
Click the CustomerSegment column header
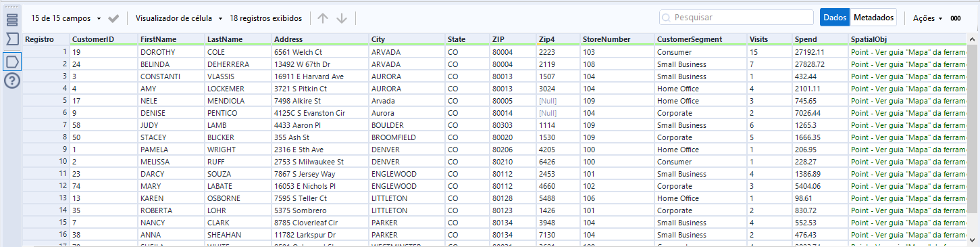(x=701, y=39)
